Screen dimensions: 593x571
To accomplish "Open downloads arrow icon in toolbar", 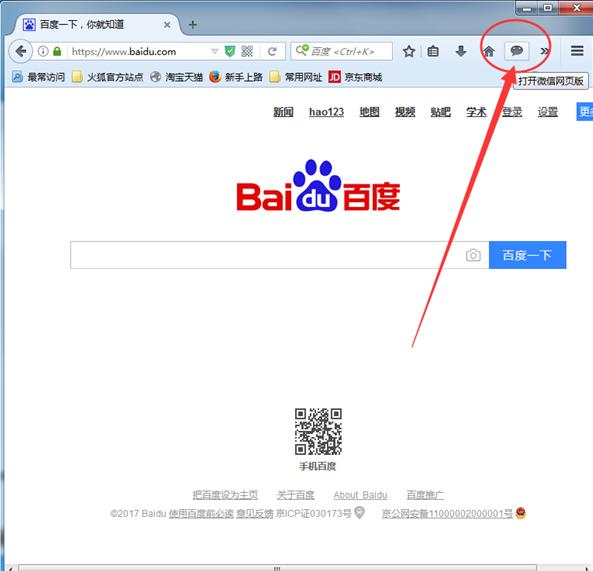I will (461, 51).
